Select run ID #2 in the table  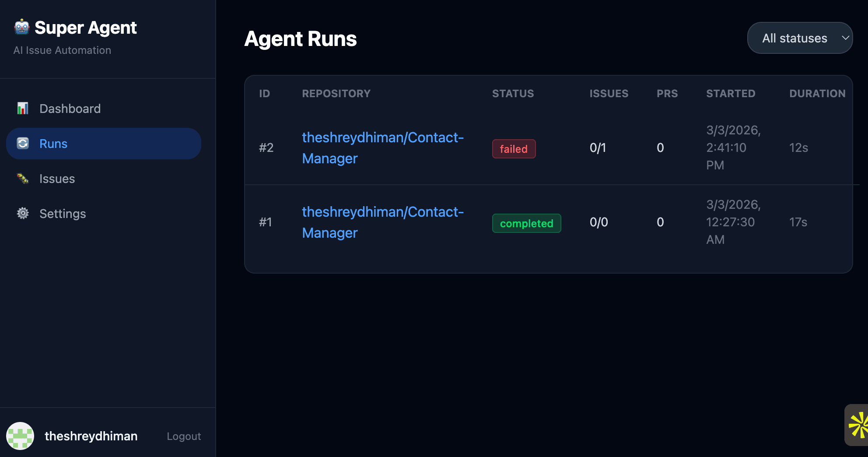[x=266, y=148]
